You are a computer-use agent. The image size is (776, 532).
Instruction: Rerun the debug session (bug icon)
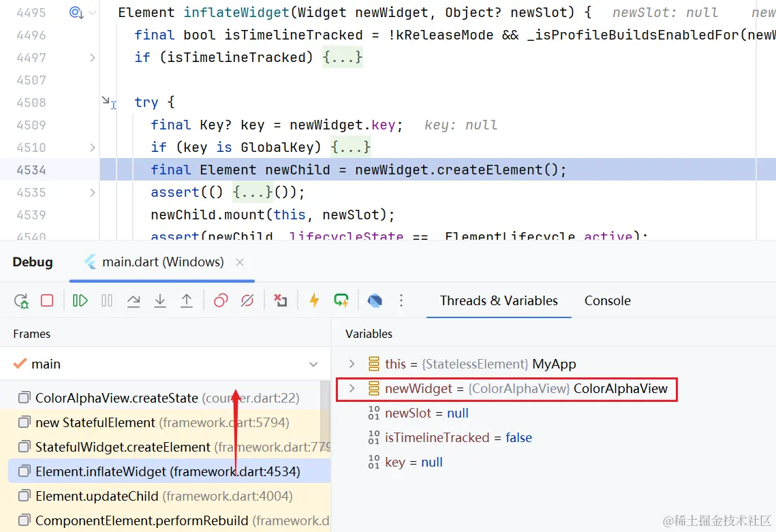coord(21,301)
